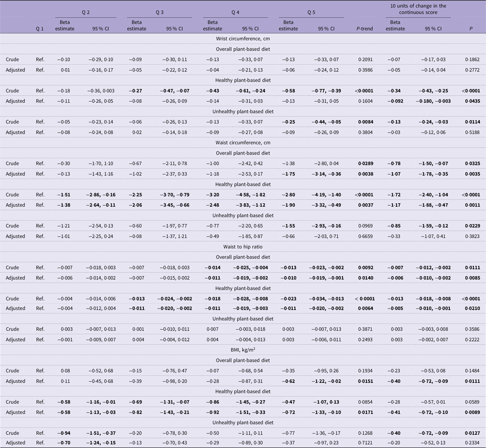Click first Overall plant-based diet subheading
This screenshot has height=448, width=486.
tap(243, 49)
